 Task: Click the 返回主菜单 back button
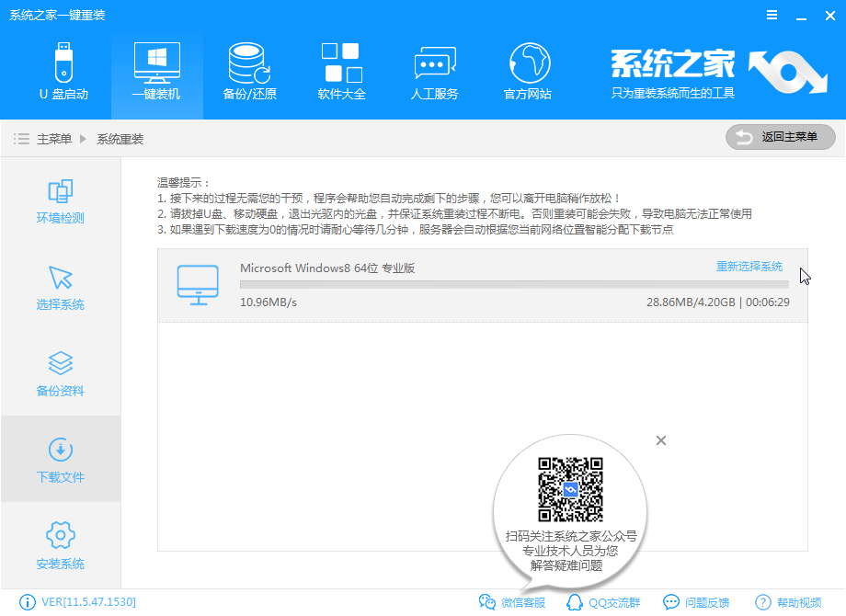pyautogui.click(x=780, y=137)
